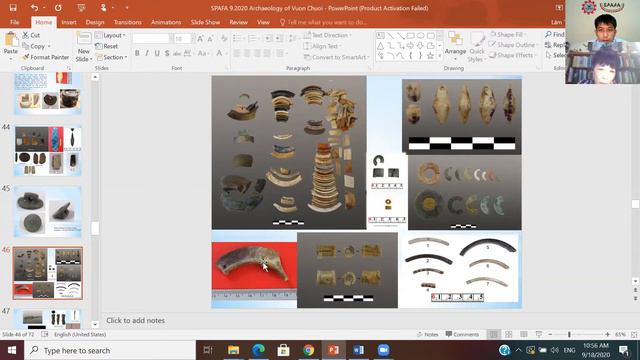Switch to the Design tab
This screenshot has width=640, height=360.
coord(95,22)
